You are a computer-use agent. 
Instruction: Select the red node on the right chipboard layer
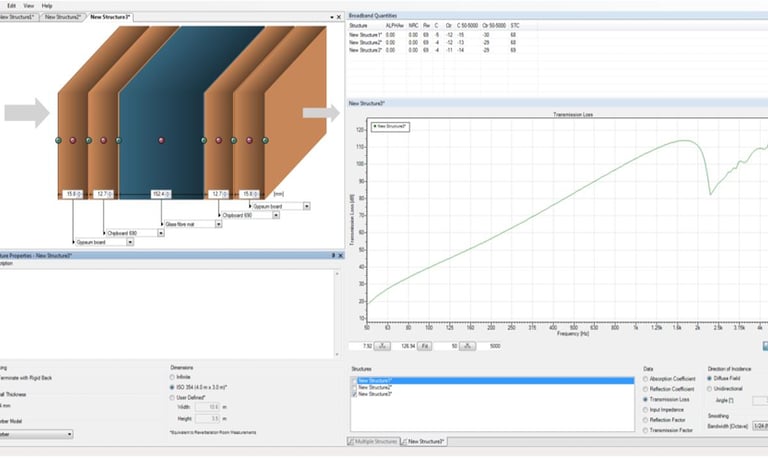tap(219, 140)
